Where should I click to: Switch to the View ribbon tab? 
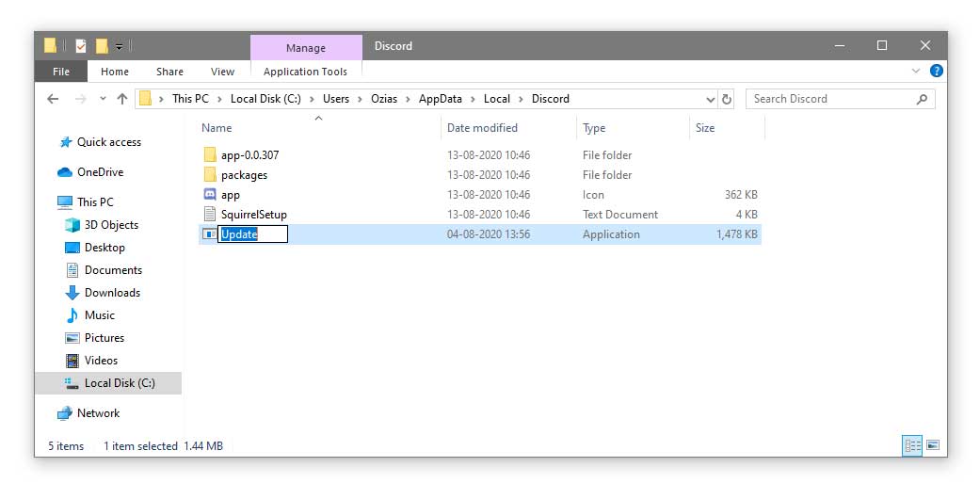point(222,72)
